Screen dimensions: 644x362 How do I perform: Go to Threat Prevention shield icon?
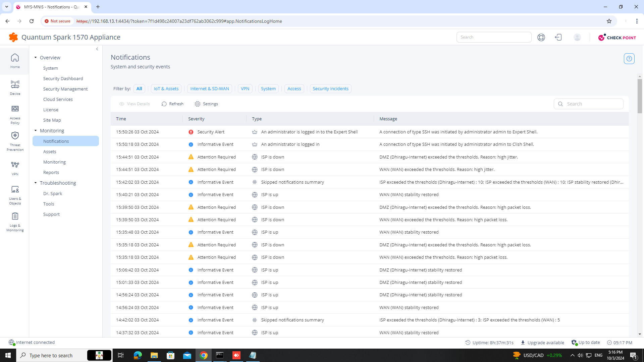pyautogui.click(x=15, y=141)
